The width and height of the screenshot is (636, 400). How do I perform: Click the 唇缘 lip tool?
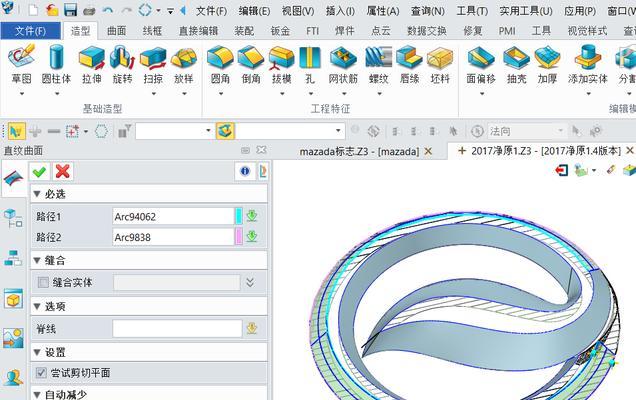coord(409,65)
